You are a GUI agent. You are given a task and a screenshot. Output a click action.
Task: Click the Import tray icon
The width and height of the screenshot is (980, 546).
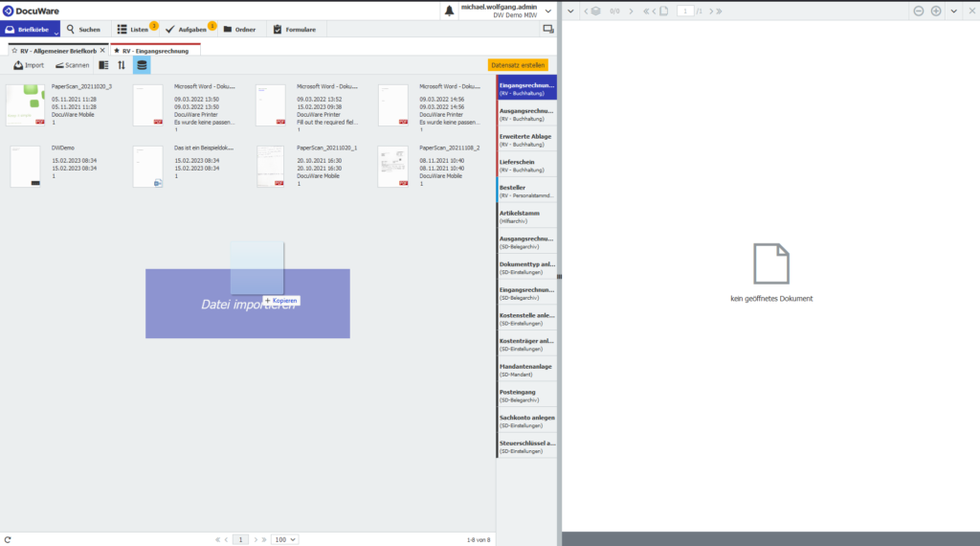(x=18, y=65)
